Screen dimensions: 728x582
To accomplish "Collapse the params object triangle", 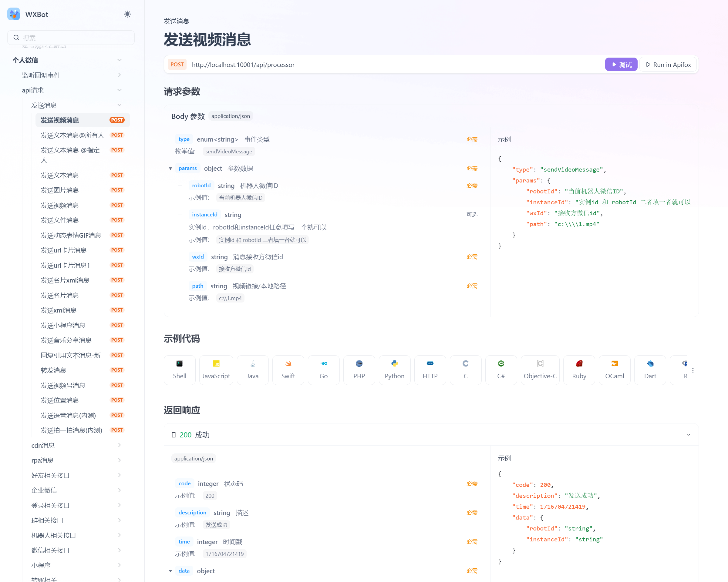I will [x=170, y=168].
